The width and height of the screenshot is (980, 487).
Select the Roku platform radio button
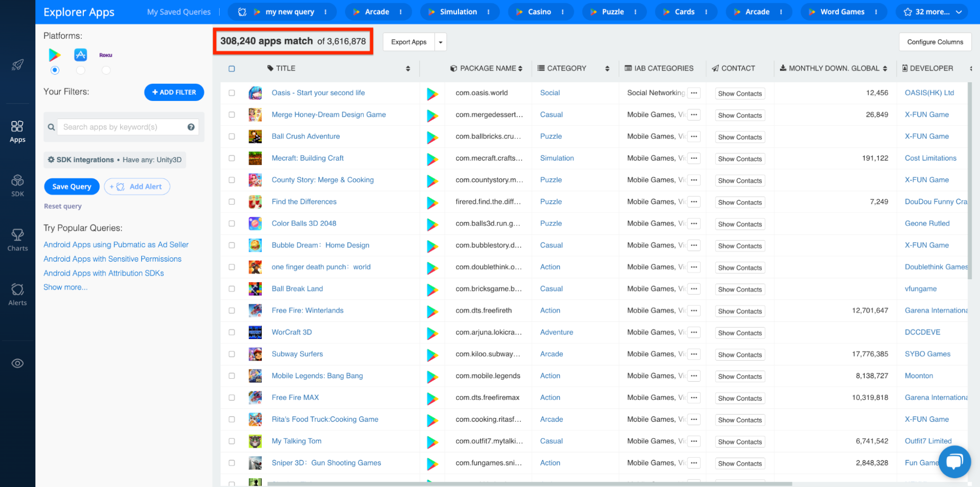[x=106, y=70]
